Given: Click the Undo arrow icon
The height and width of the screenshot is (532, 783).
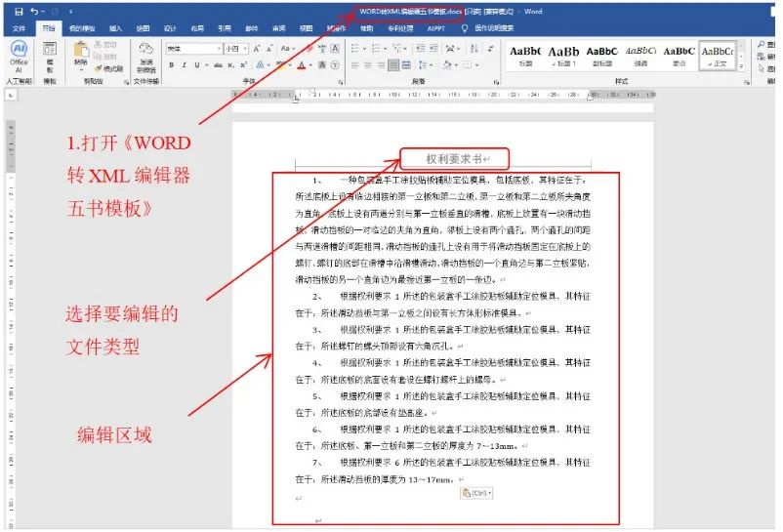Looking at the screenshot, I should [34, 11].
